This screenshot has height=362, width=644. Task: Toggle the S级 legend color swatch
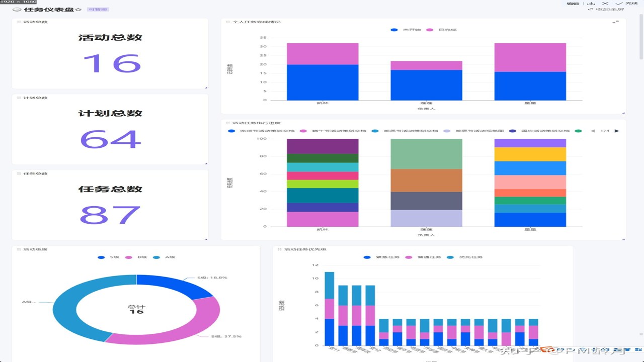pyautogui.click(x=101, y=257)
